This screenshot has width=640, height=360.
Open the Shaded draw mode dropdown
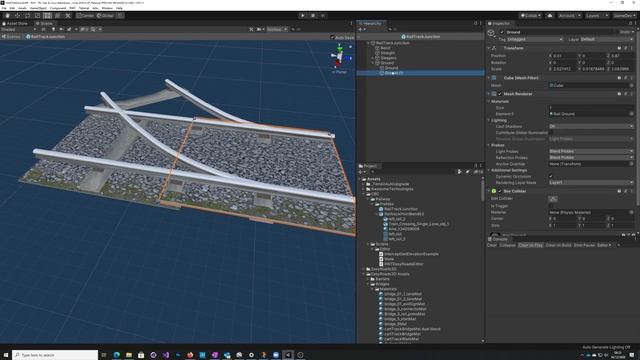[18, 29]
